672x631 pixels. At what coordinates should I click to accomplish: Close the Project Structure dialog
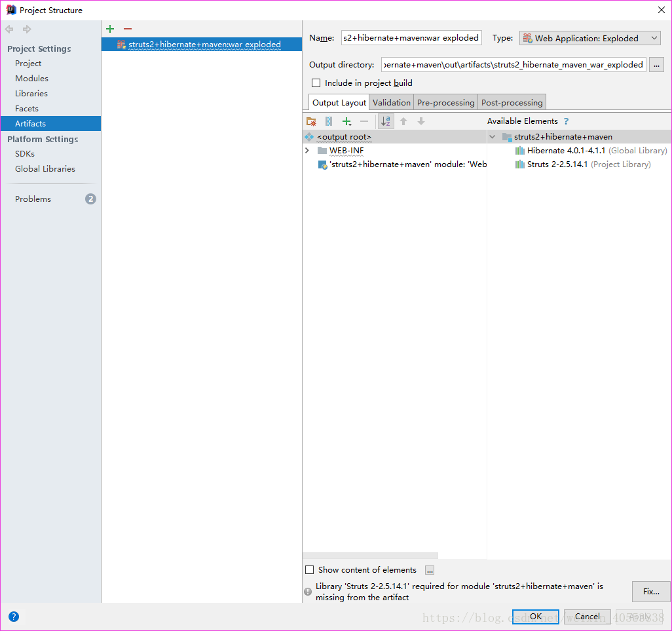click(x=662, y=10)
